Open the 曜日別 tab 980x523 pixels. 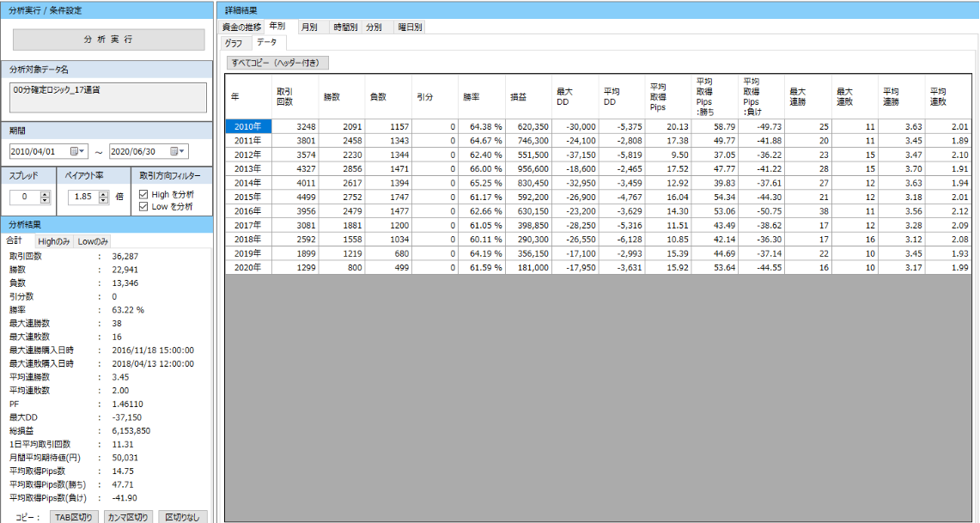[x=410, y=27]
